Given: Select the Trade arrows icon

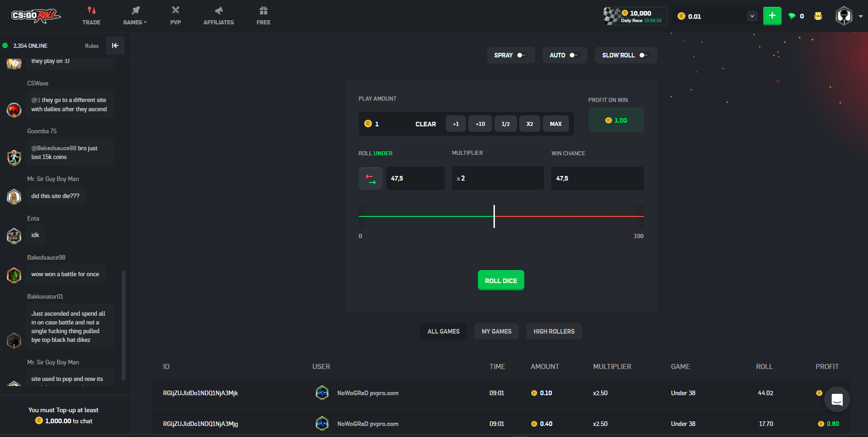Looking at the screenshot, I should click(x=91, y=10).
